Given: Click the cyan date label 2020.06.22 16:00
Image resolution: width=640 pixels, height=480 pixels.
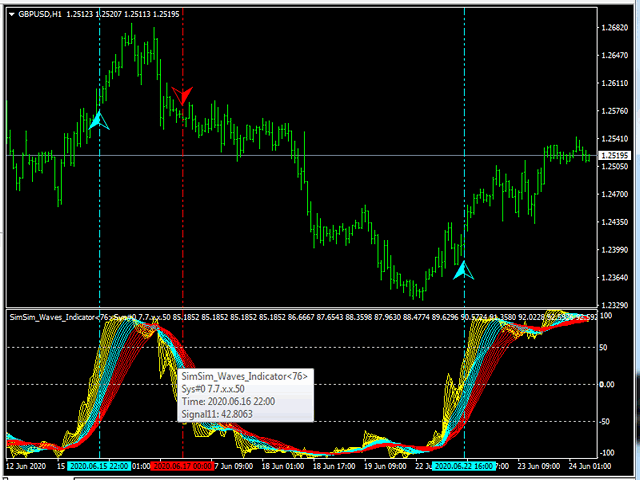Looking at the screenshot, I should coord(464,466).
